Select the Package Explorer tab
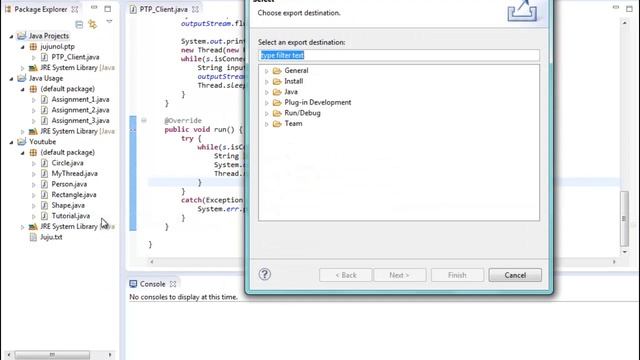 click(40, 9)
